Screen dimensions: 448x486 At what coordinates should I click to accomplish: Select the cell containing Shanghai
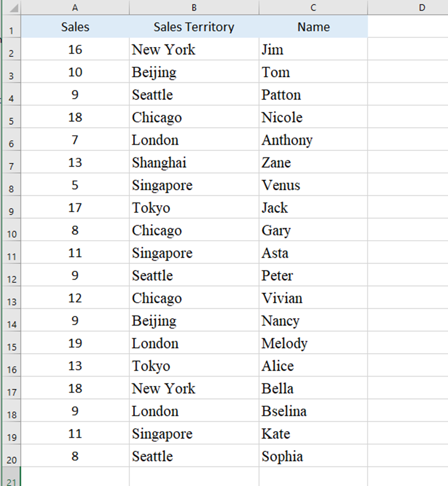[x=194, y=162]
